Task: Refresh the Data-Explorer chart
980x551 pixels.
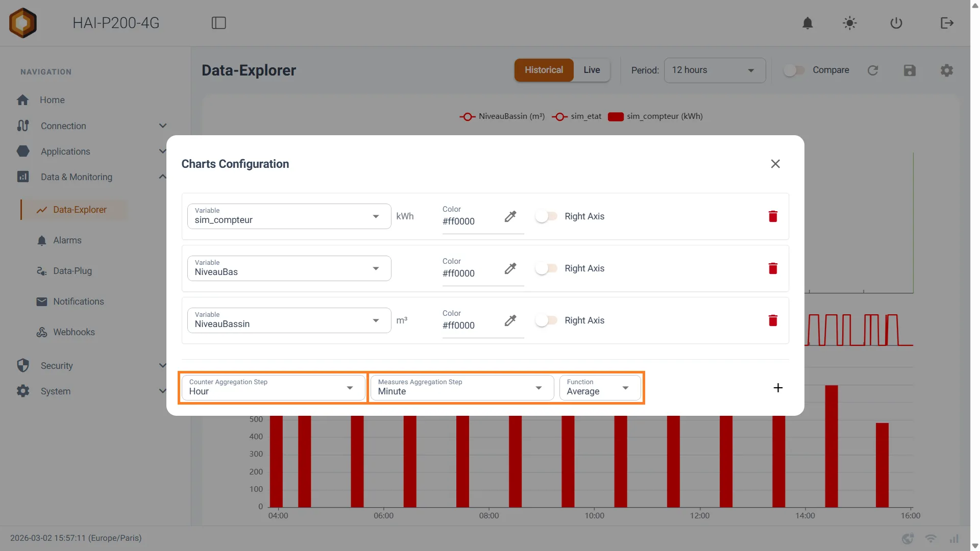Action: [x=873, y=70]
